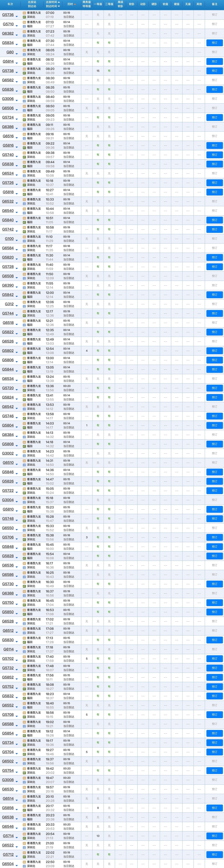Image resolution: width=224 pixels, height=868 pixels.
Task: Click 预订 for train G5856
Action: [x=215, y=808]
